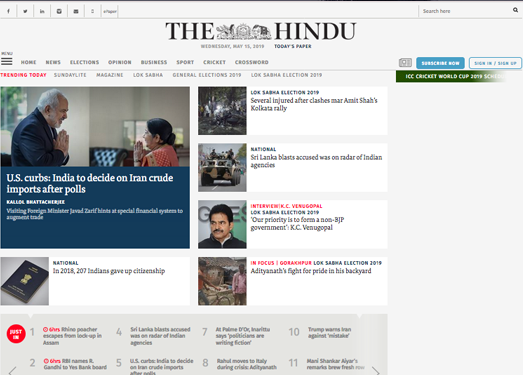The width and height of the screenshot is (523, 375).
Task: Click The Hindu masthead logo
Action: 261,31
